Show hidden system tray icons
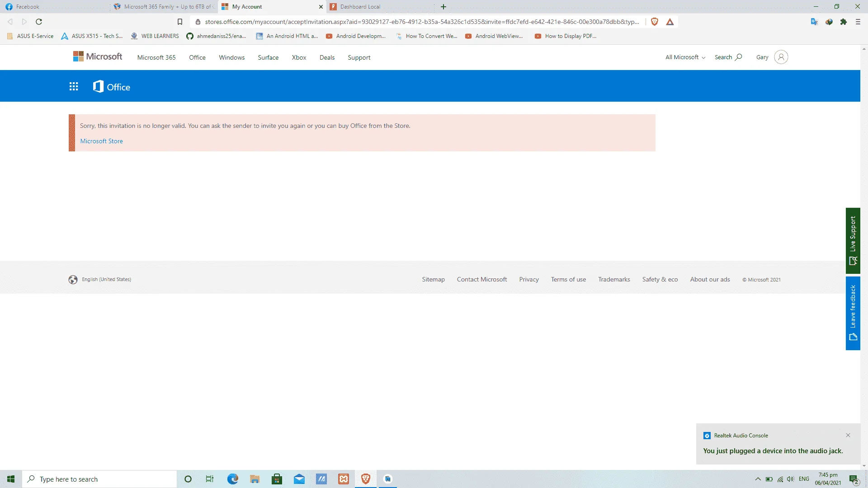 point(758,479)
